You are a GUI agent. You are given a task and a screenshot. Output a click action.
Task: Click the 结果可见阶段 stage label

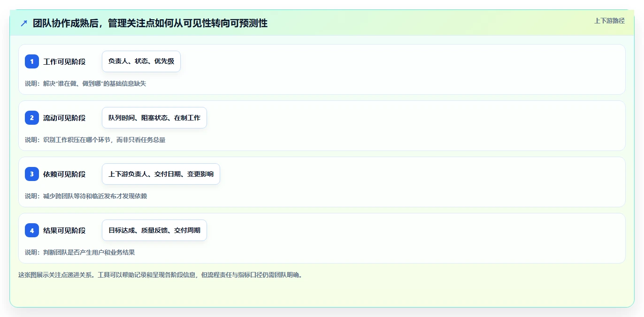click(64, 230)
